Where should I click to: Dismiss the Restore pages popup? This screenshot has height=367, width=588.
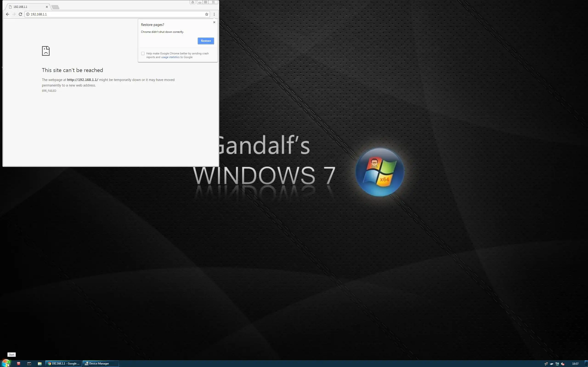coord(214,22)
